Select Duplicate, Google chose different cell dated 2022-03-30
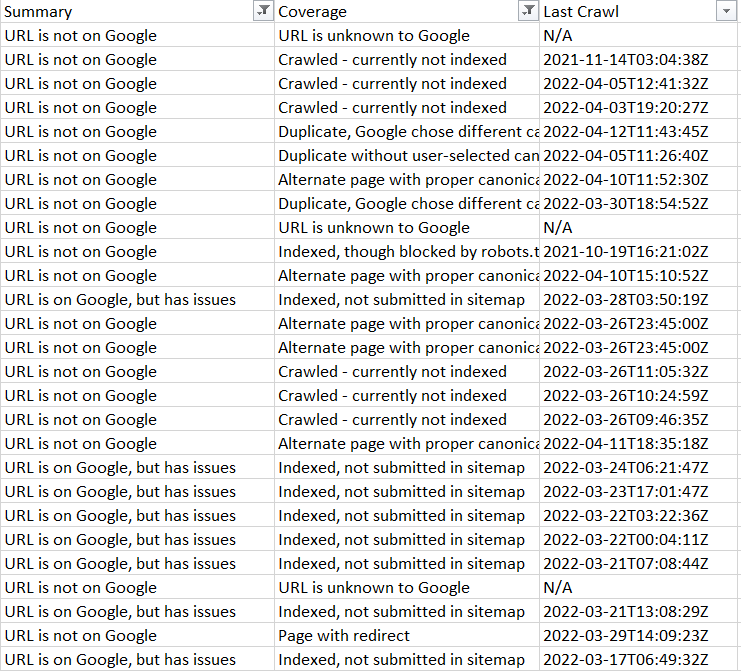Image resolution: width=741 pixels, height=671 pixels. pos(406,204)
